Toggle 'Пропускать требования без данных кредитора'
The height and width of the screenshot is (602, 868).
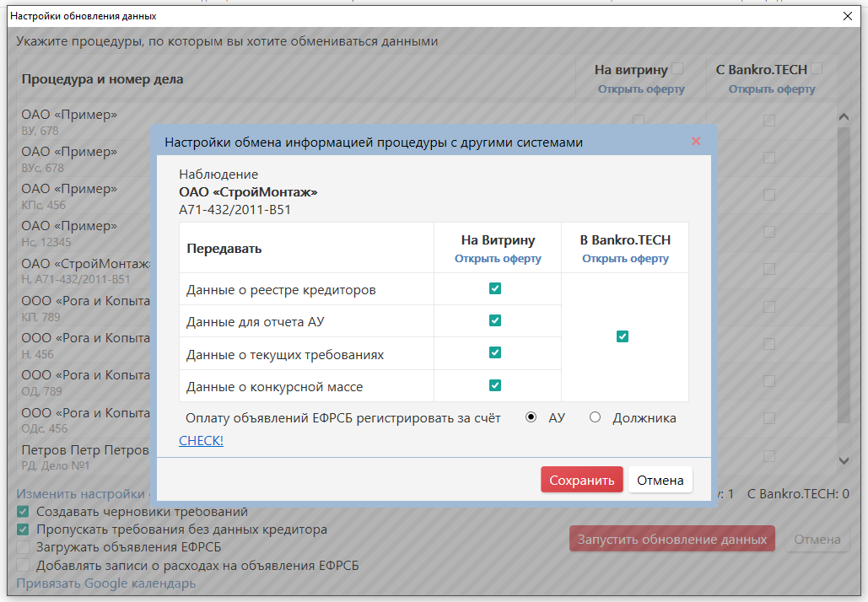(24, 530)
